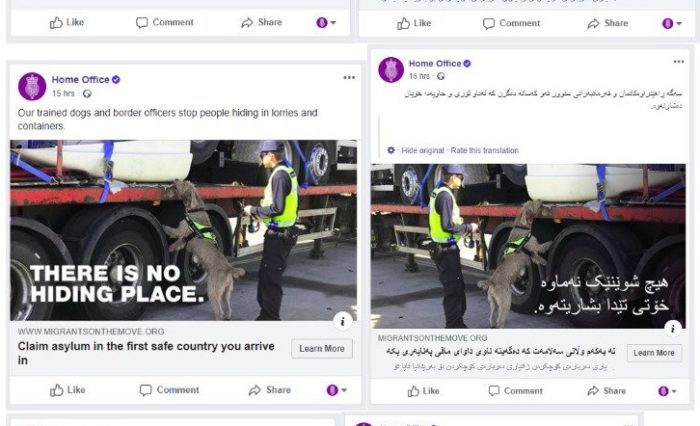Viewport: 700px width, 426px height.
Task: Comment on the English 'No hiding place' post
Action: point(169,390)
